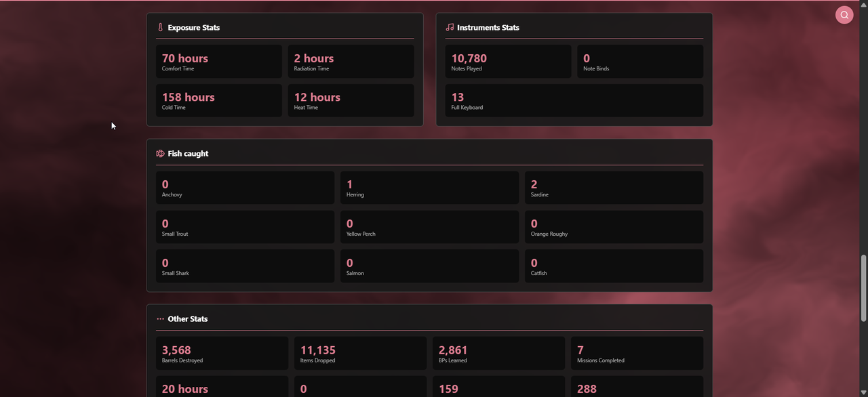Click the Salmon count card

(x=429, y=266)
